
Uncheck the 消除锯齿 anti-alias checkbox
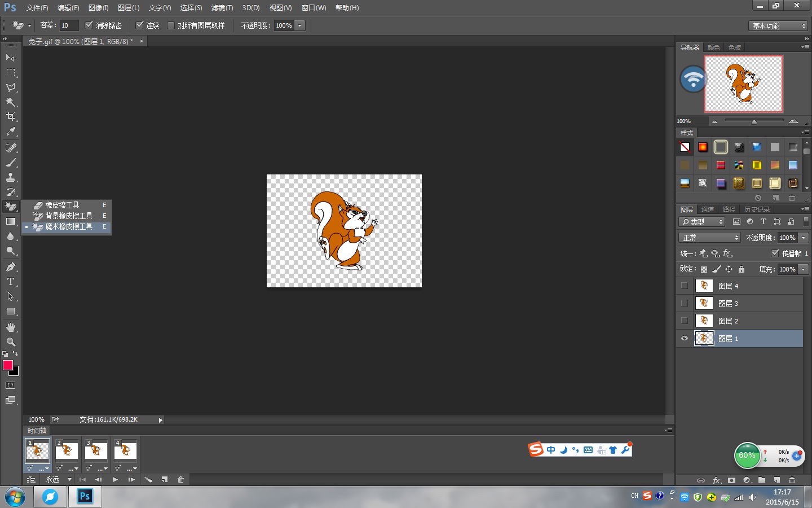89,25
